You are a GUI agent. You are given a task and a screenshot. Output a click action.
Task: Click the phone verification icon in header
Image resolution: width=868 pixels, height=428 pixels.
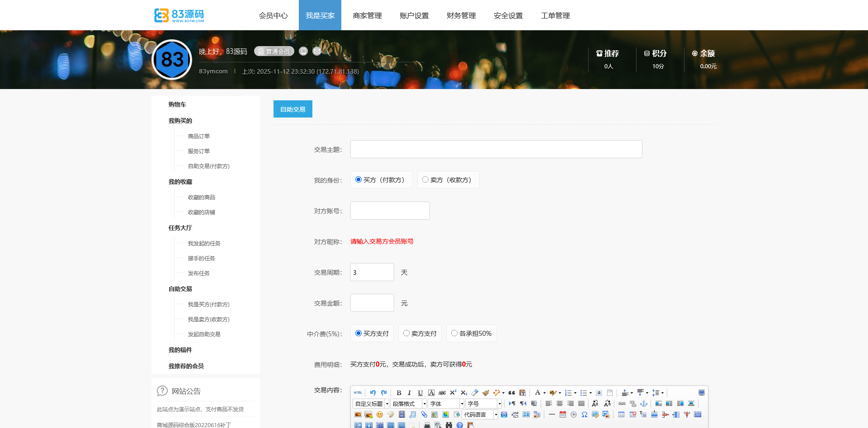(303, 51)
